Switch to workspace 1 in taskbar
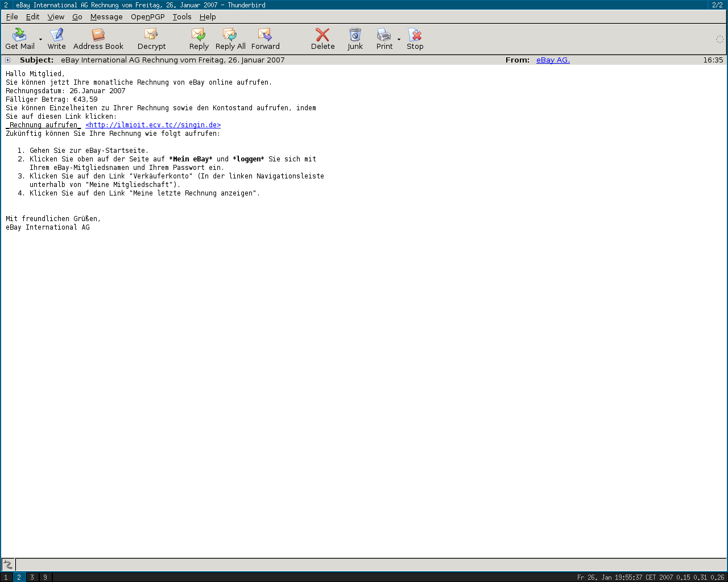The image size is (728, 582). [6, 577]
